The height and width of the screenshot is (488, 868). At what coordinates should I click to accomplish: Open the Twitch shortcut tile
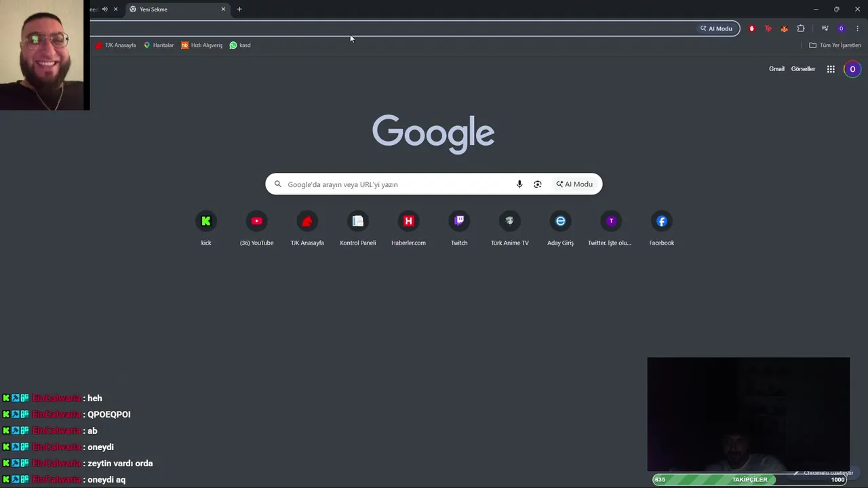click(x=459, y=228)
